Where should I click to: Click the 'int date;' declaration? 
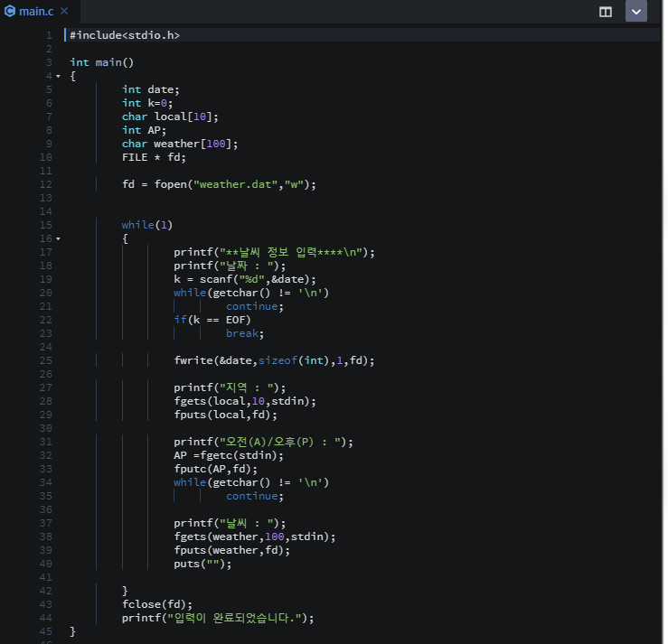pyautogui.click(x=151, y=89)
